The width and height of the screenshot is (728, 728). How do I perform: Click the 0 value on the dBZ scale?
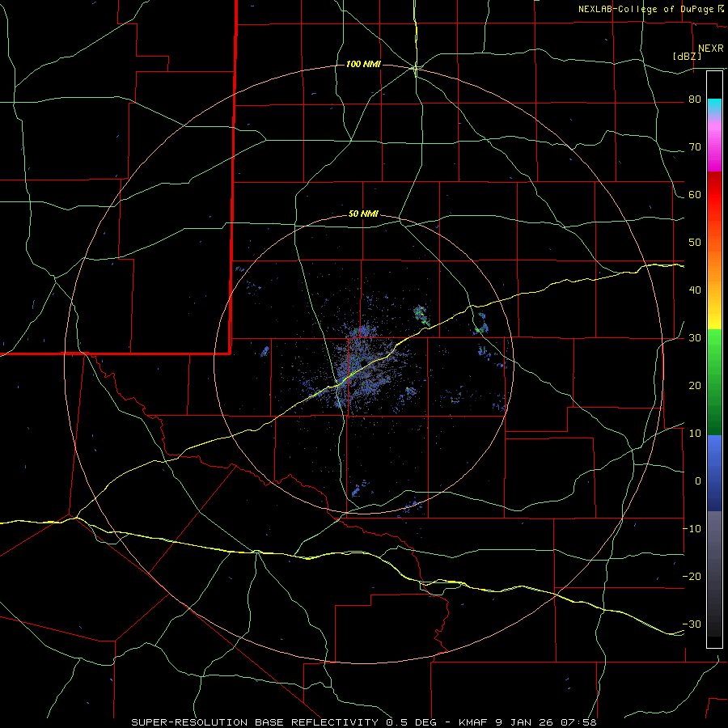698,481
